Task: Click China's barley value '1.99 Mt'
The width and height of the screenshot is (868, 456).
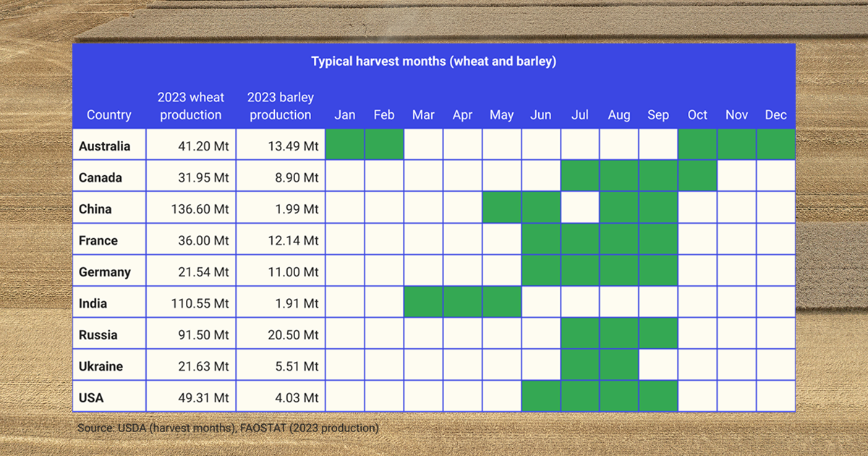Action: [x=296, y=209]
